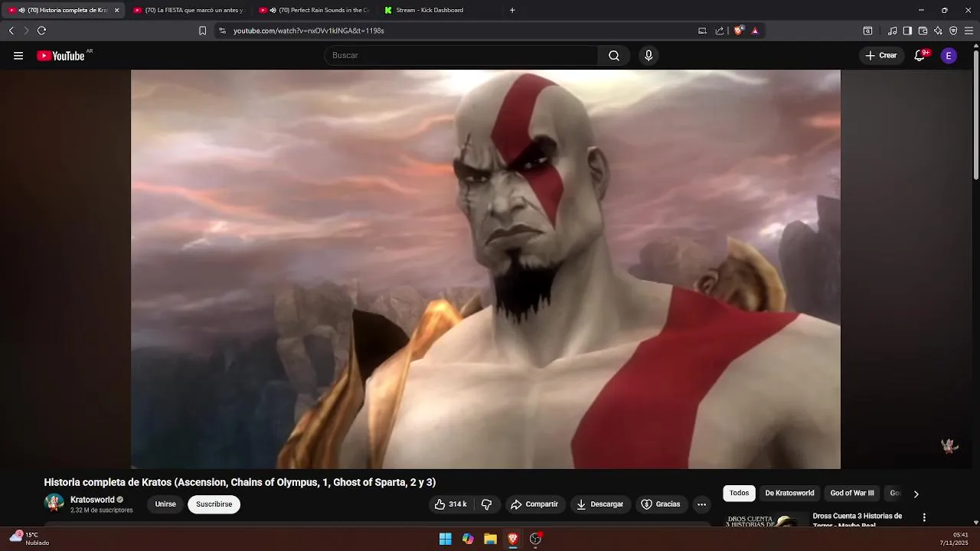
Task: Open the Brave Wallet icon
Action: (x=923, y=31)
